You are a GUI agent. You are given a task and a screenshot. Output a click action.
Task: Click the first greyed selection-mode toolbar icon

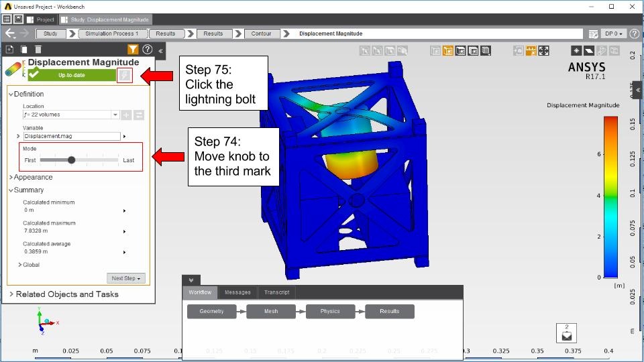click(x=365, y=51)
